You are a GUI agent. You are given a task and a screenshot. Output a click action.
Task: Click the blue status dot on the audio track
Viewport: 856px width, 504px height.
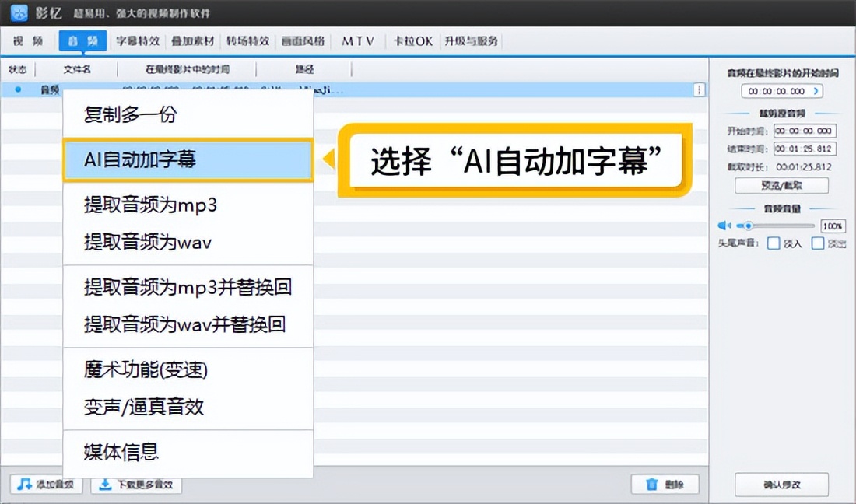tap(18, 89)
